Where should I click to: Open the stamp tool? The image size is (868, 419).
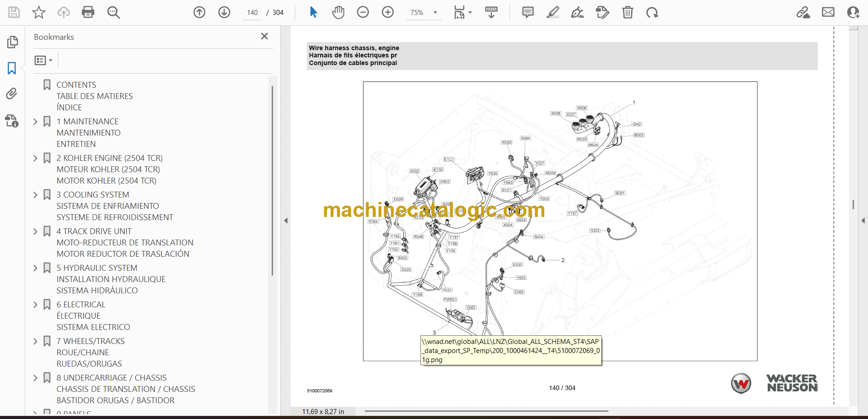[602, 12]
